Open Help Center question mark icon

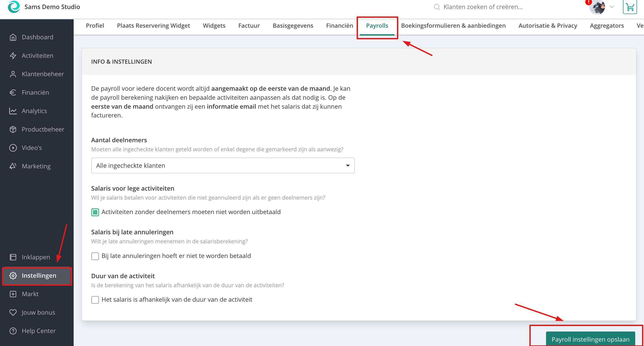[13, 331]
